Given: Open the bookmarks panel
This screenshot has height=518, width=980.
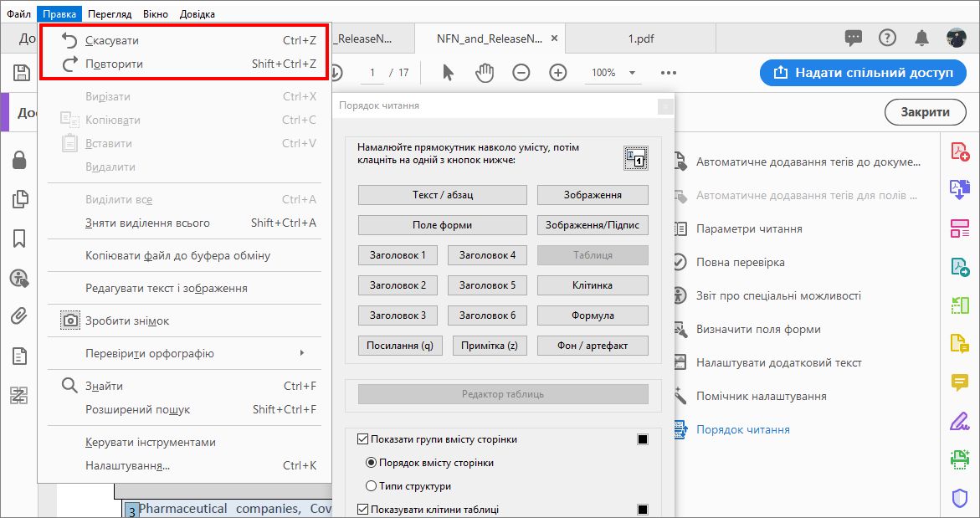Looking at the screenshot, I should click(19, 238).
